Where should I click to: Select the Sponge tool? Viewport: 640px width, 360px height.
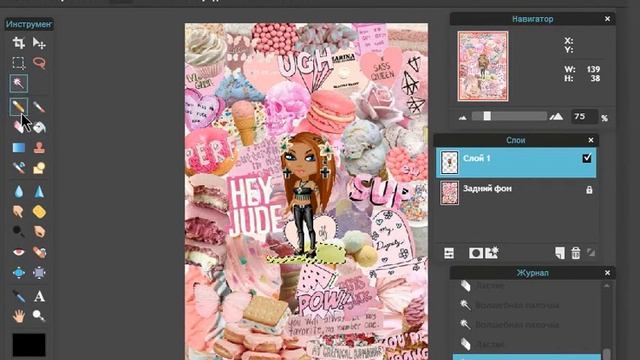tap(39, 211)
